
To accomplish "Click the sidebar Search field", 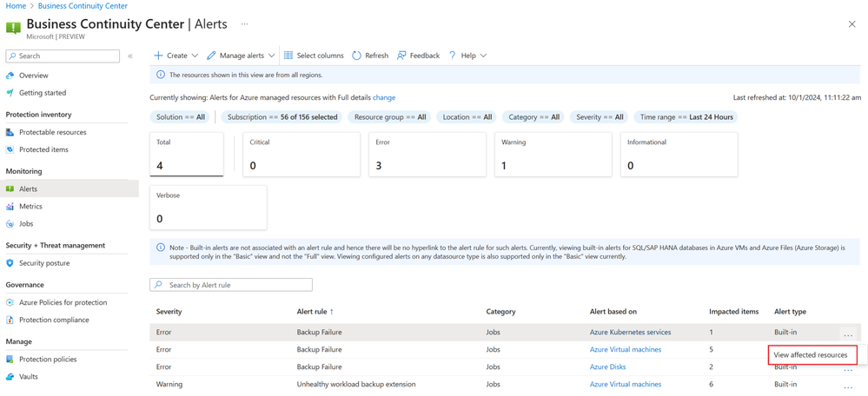I will coord(62,56).
